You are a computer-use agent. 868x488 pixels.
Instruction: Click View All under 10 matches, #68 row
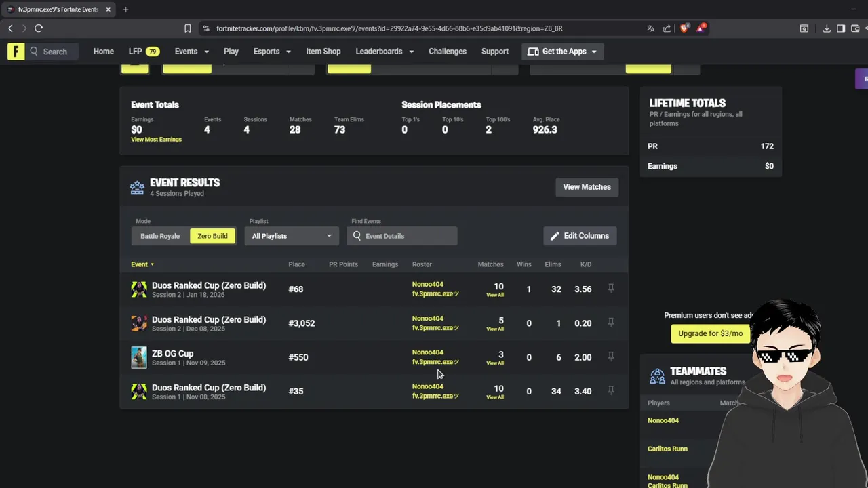[495, 295]
